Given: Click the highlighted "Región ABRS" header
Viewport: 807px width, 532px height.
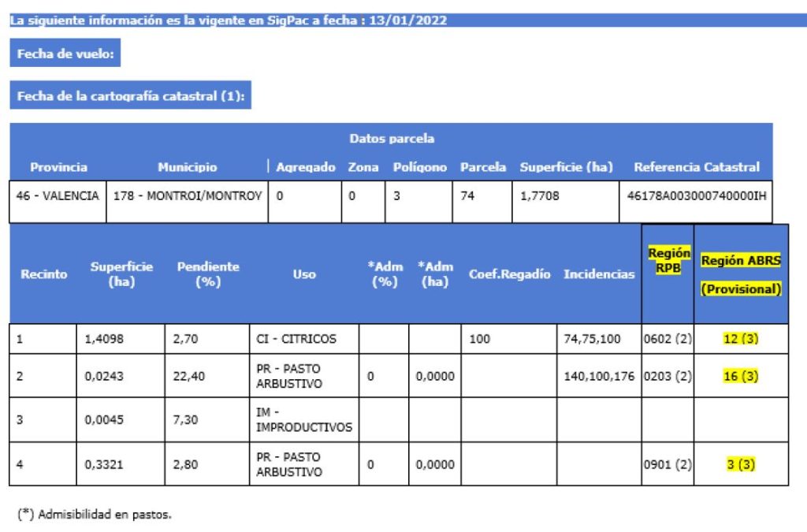Looking at the screenshot, I should (741, 260).
